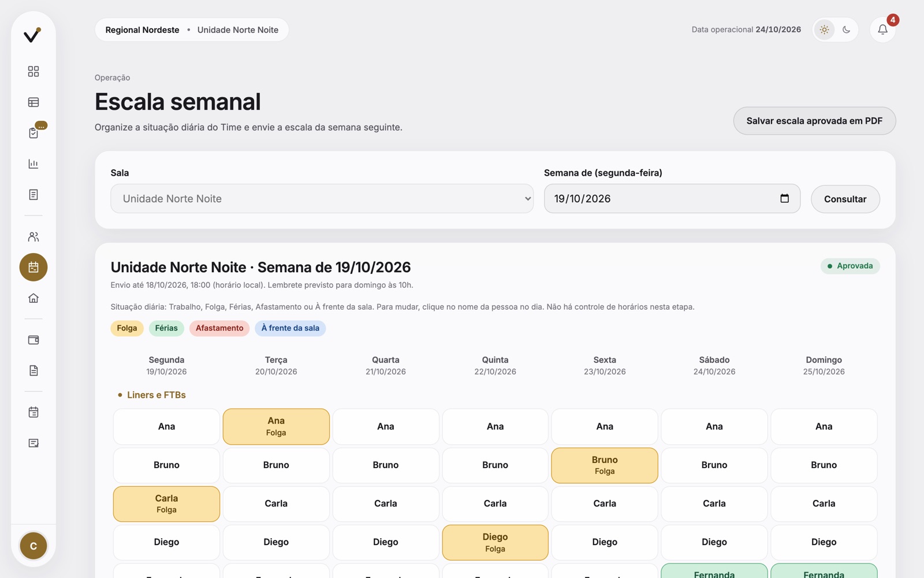Click the Consultar button
The width and height of the screenshot is (924, 578).
[845, 199]
